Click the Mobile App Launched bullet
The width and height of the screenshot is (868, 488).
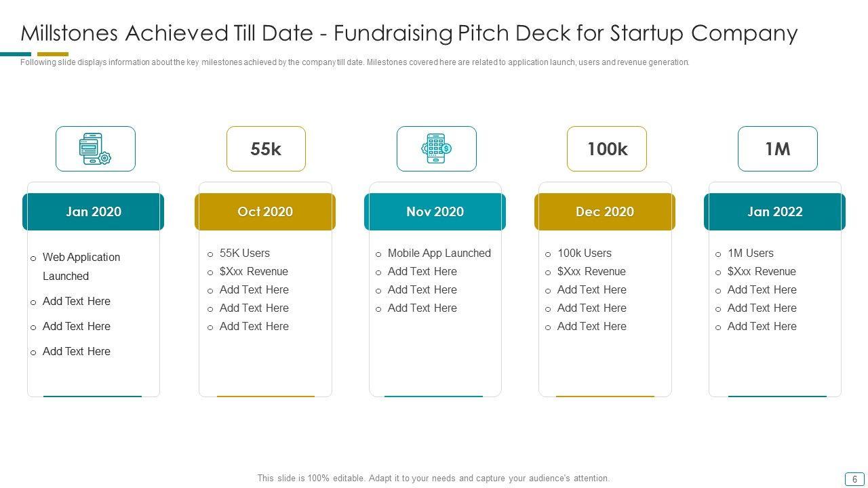click(439, 253)
